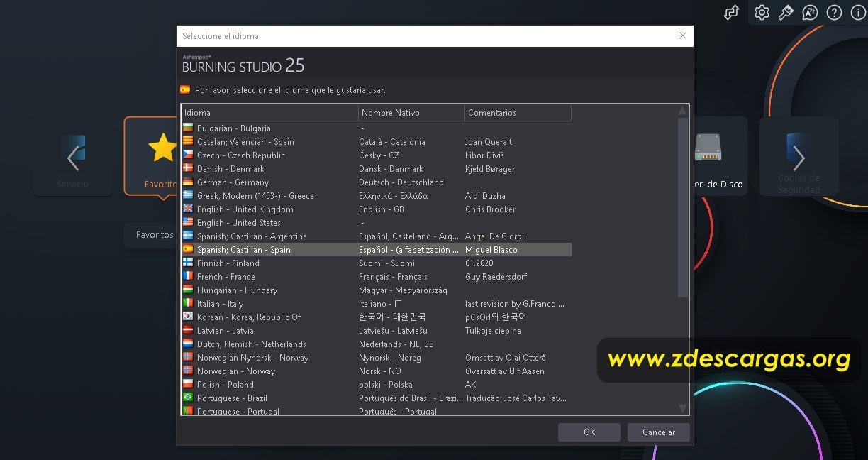Open the Copias de Seguridad tile

coord(799,155)
